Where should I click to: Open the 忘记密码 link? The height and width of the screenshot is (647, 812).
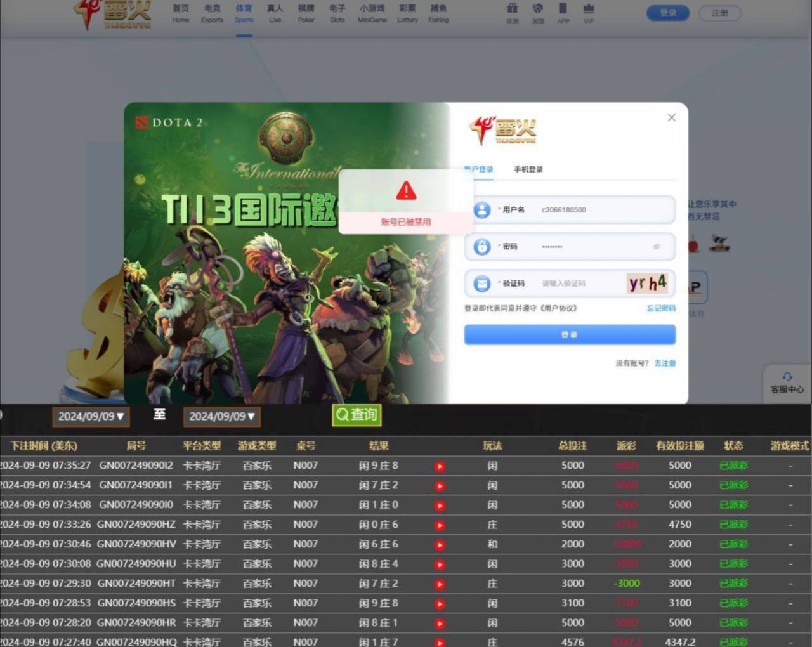pos(661,308)
